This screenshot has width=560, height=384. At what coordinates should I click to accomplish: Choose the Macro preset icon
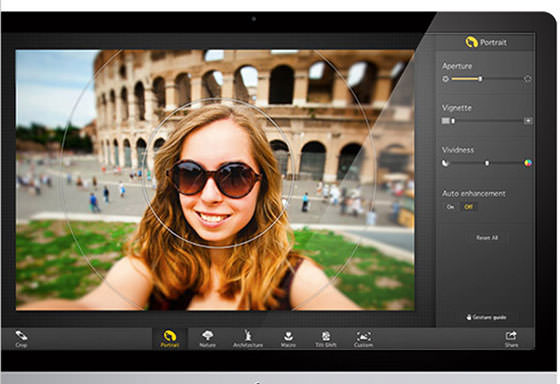(x=288, y=336)
